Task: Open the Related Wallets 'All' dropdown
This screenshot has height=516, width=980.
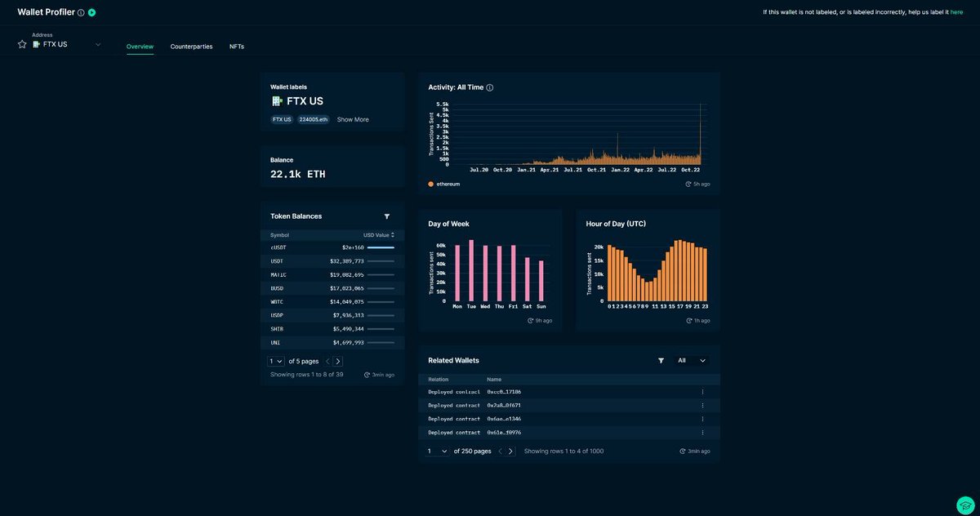Action: click(x=691, y=360)
